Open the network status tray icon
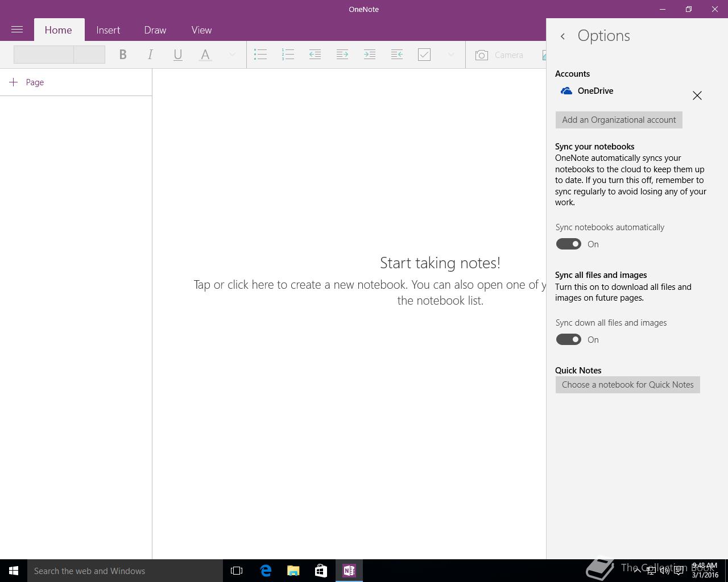The height and width of the screenshot is (582, 728). 651,571
